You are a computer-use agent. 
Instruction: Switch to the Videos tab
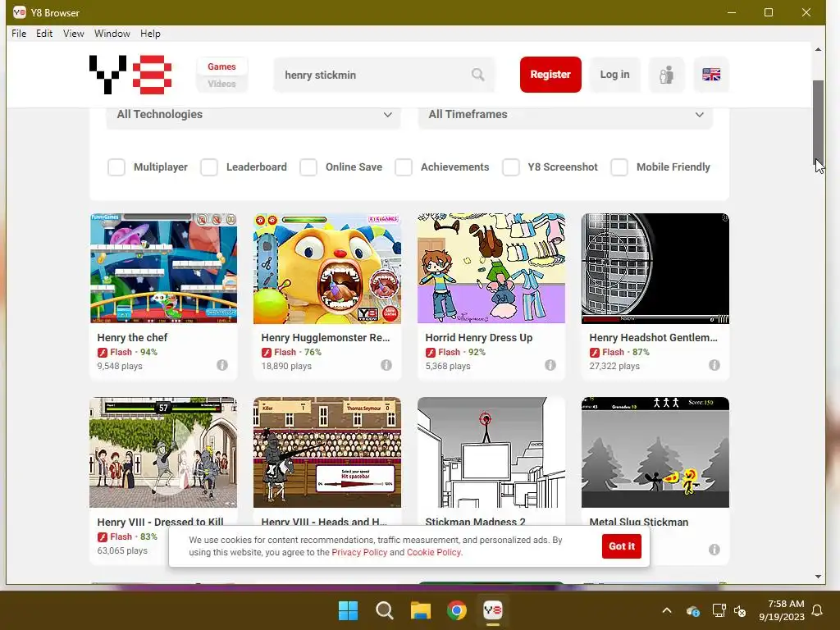coord(221,84)
